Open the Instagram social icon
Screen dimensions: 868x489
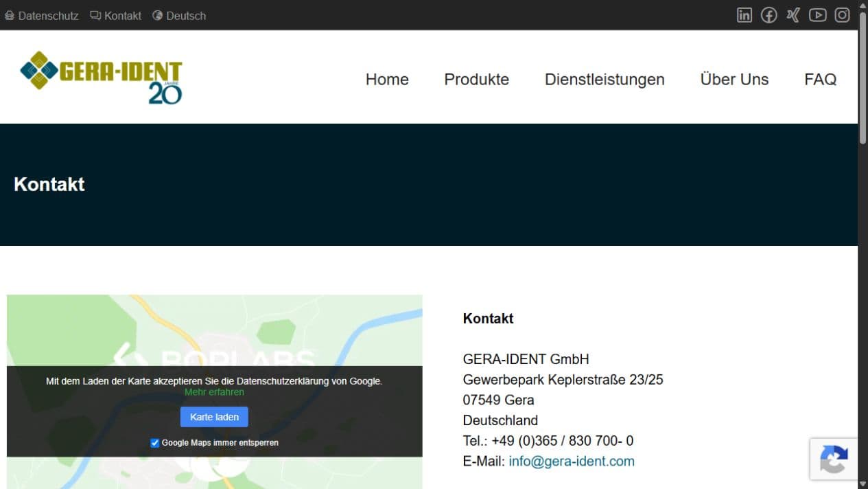(842, 15)
